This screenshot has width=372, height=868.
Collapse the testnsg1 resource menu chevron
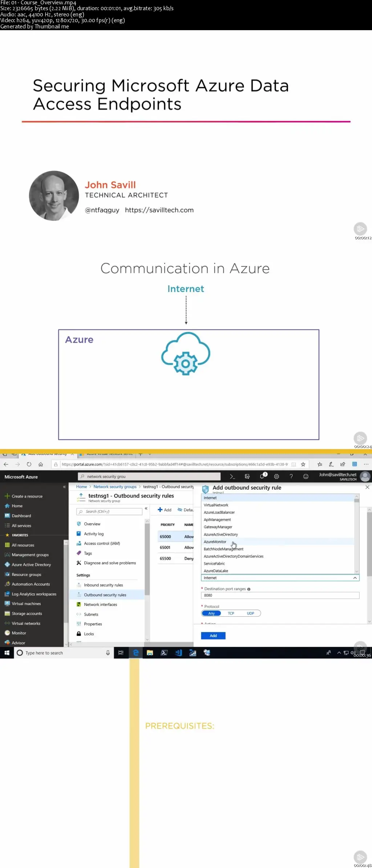[x=146, y=508]
